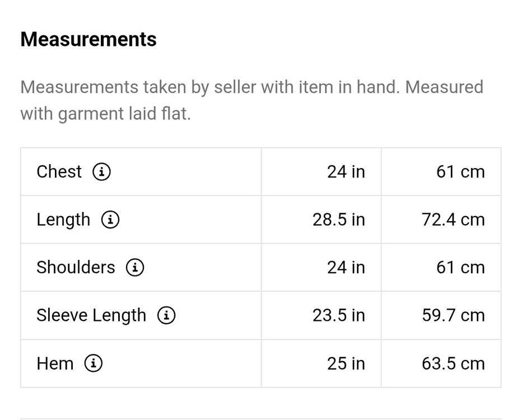Click the 23.5 in sleeve value
The image size is (522, 420).
pos(338,316)
